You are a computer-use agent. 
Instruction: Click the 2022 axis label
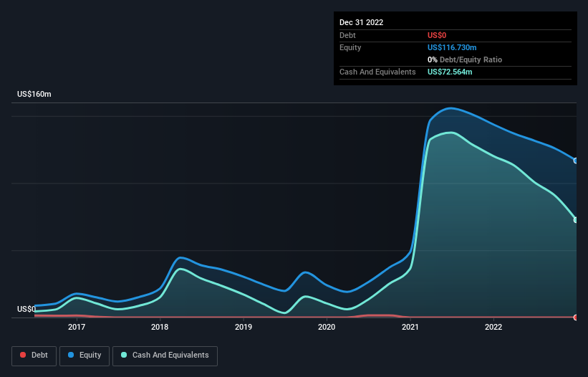pos(493,327)
